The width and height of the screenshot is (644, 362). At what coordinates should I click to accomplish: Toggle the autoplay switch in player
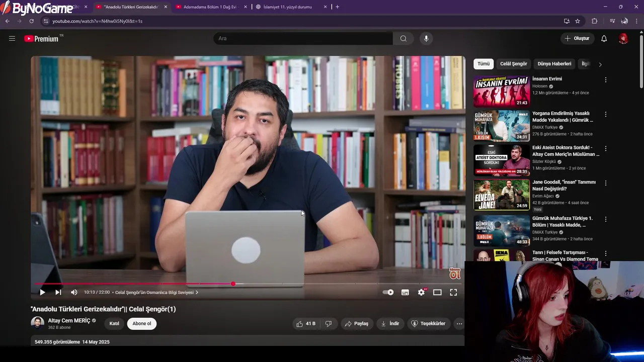coord(388,292)
